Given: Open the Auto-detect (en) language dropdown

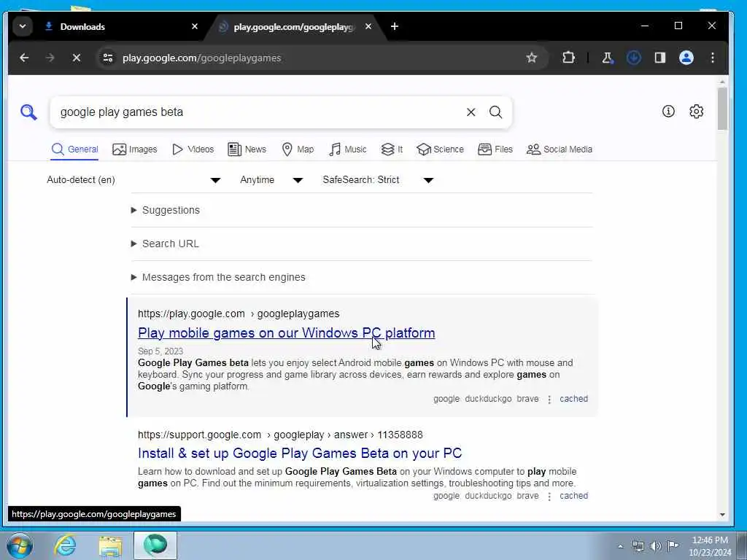Looking at the screenshot, I should tap(133, 180).
